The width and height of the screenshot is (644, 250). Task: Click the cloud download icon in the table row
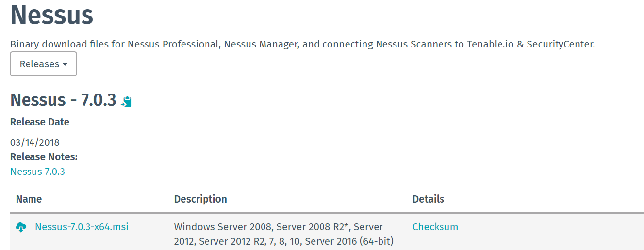click(21, 227)
